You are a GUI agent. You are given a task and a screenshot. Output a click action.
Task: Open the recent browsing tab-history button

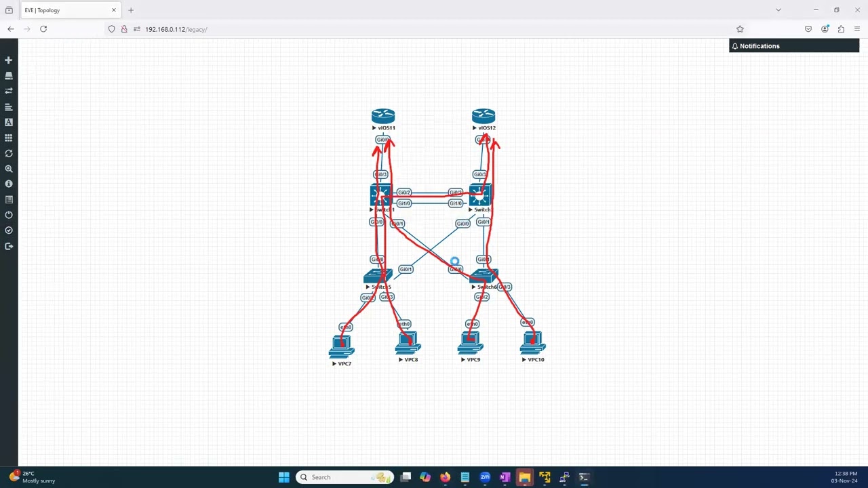tap(9, 10)
